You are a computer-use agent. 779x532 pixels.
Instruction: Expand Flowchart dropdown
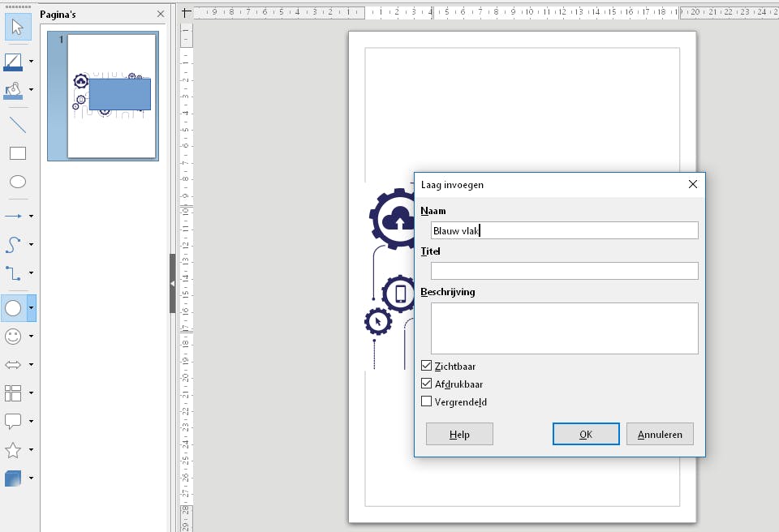click(x=32, y=393)
